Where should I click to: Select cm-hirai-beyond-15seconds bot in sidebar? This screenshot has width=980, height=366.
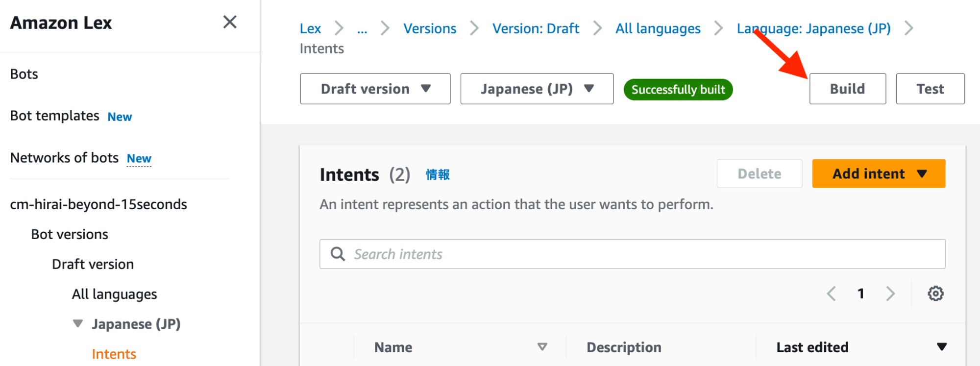(98, 204)
